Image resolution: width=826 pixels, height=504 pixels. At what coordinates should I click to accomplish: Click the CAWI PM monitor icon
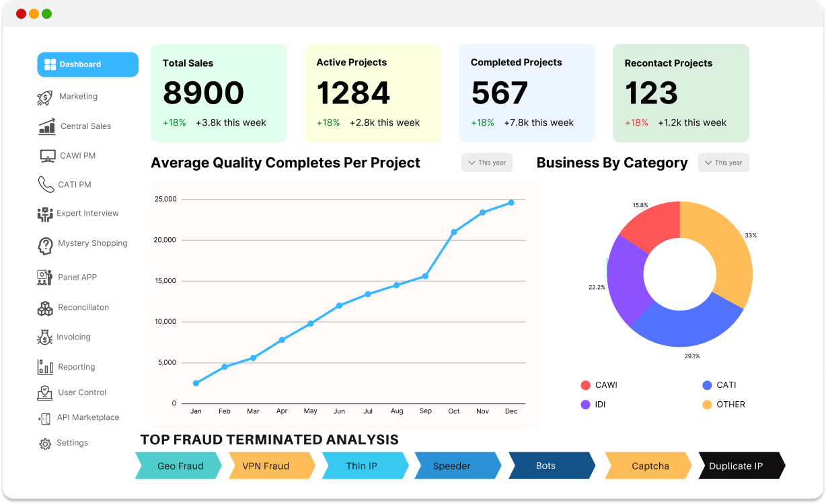[x=48, y=156]
